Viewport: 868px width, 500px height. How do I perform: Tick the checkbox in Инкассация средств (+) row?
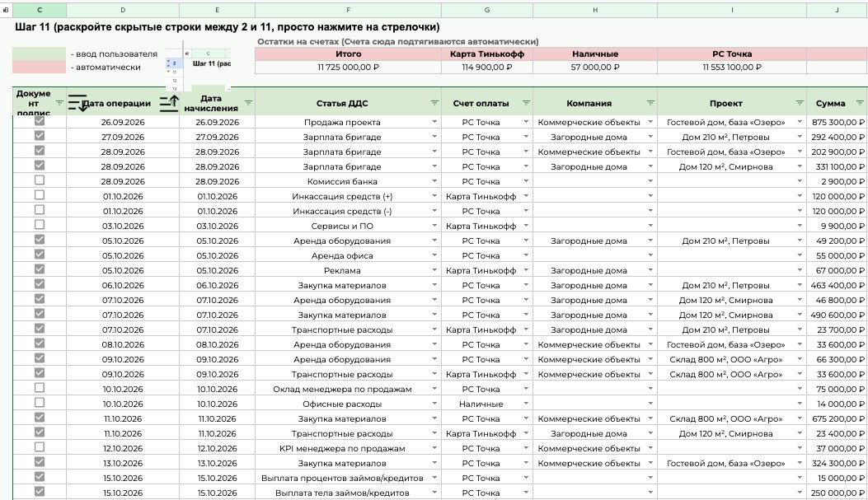[40, 195]
